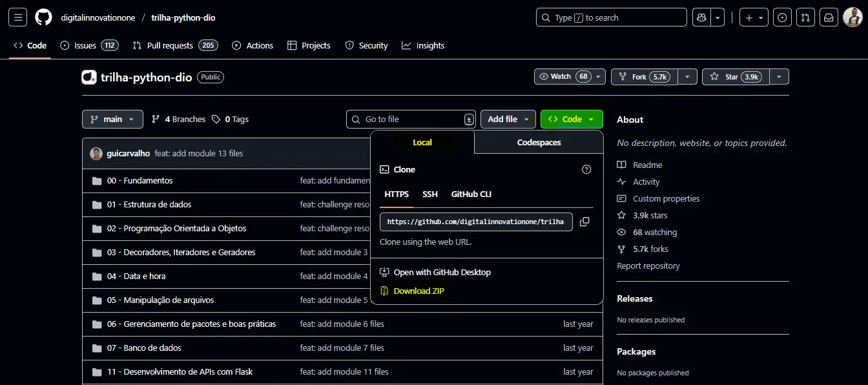
Task: Click the folder icon for 00 - Fundamentos
Action: [97, 181]
